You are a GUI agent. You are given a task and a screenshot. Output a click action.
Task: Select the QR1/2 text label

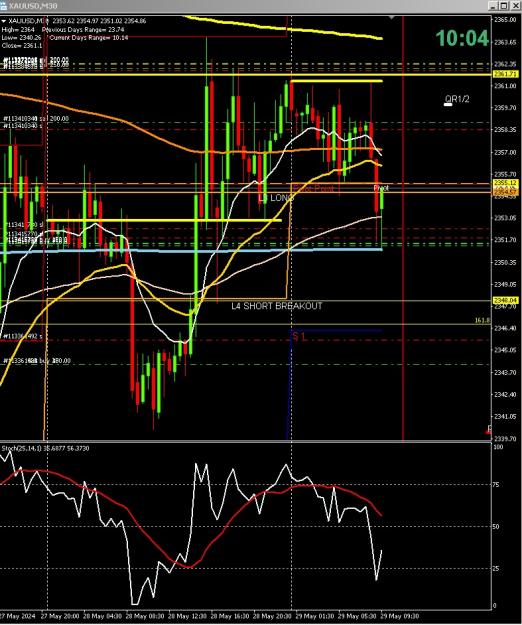click(x=457, y=99)
